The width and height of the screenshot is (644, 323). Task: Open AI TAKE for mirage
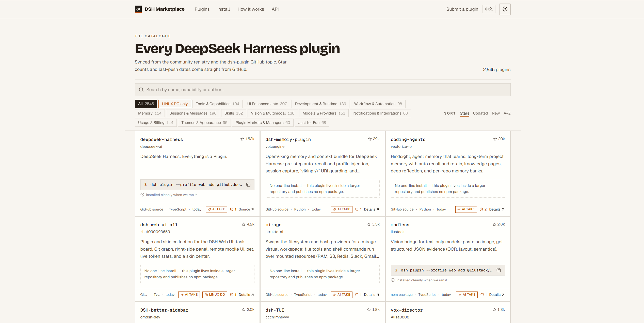point(342,295)
